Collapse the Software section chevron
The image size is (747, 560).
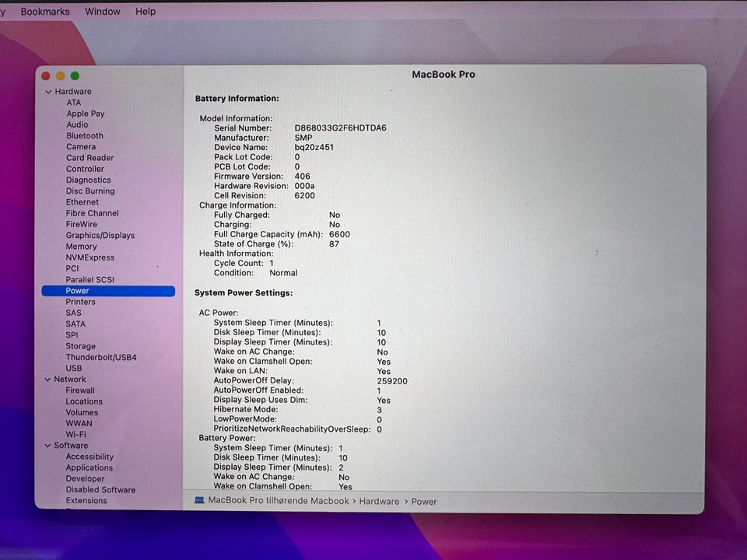(47, 446)
